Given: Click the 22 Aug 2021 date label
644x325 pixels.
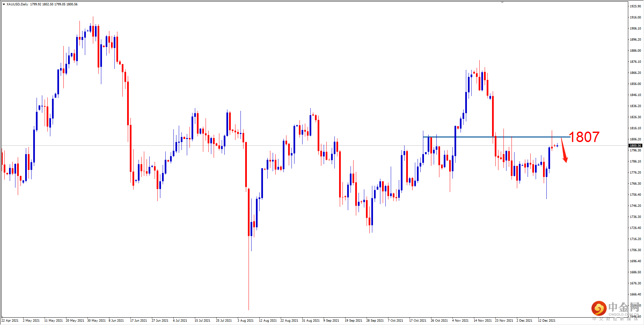Looking at the screenshot, I should point(289,321).
